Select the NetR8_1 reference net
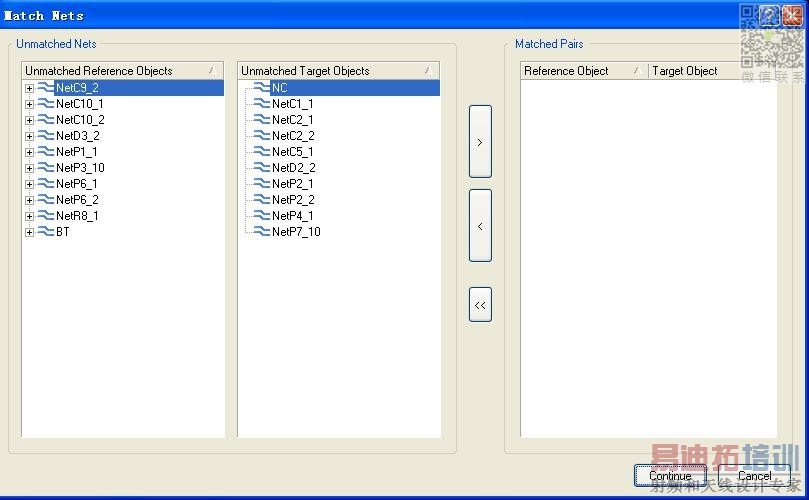809x500 pixels. [x=77, y=216]
